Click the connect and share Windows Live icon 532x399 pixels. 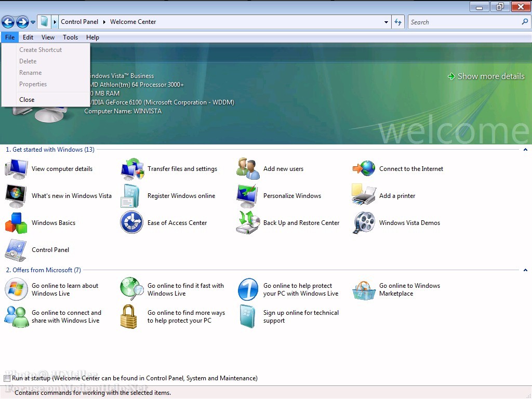point(16,316)
